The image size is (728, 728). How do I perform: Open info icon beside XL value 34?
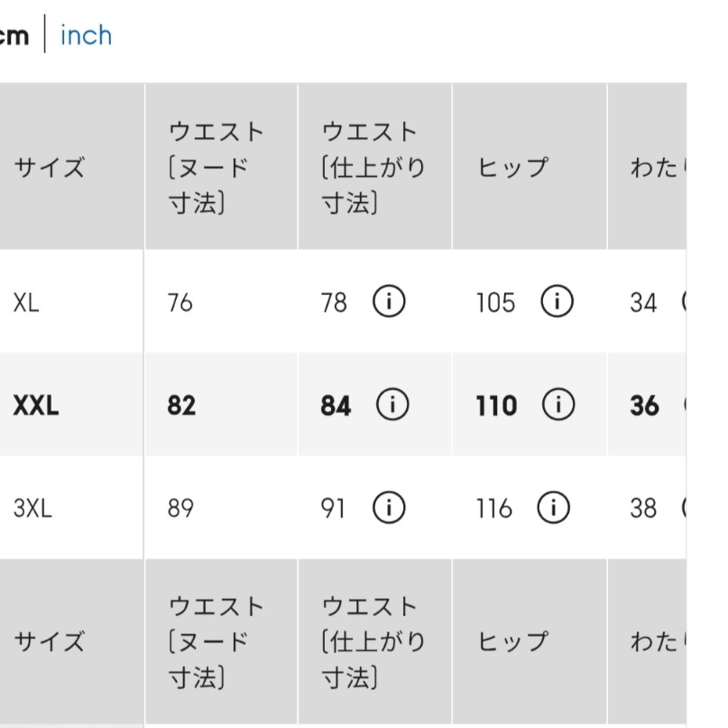pyautogui.click(x=684, y=301)
